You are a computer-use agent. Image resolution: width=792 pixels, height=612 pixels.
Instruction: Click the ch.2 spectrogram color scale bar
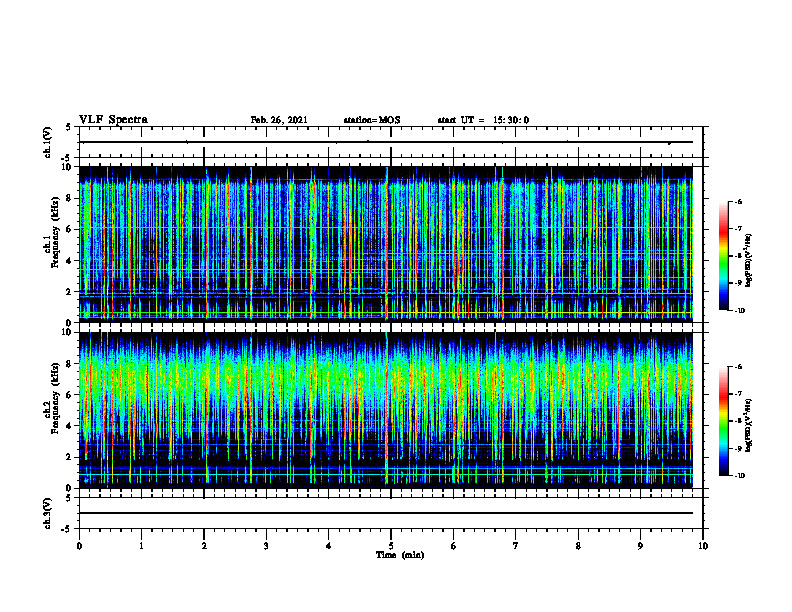coord(723,421)
